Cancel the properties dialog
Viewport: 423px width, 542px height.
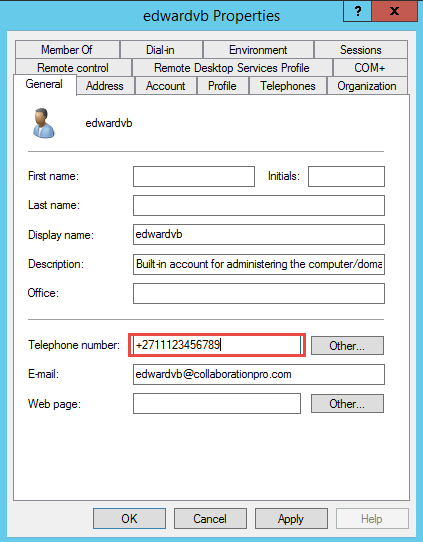(210, 518)
